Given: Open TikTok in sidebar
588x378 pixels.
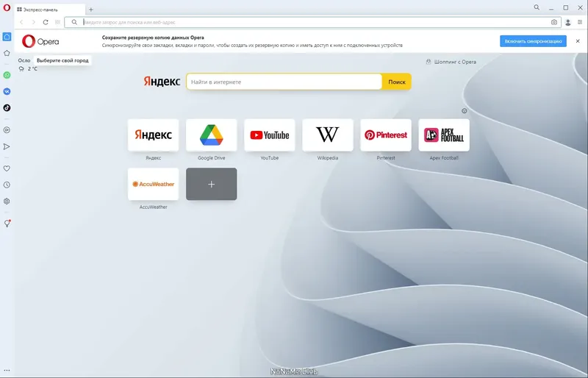Looking at the screenshot, I should 7,107.
